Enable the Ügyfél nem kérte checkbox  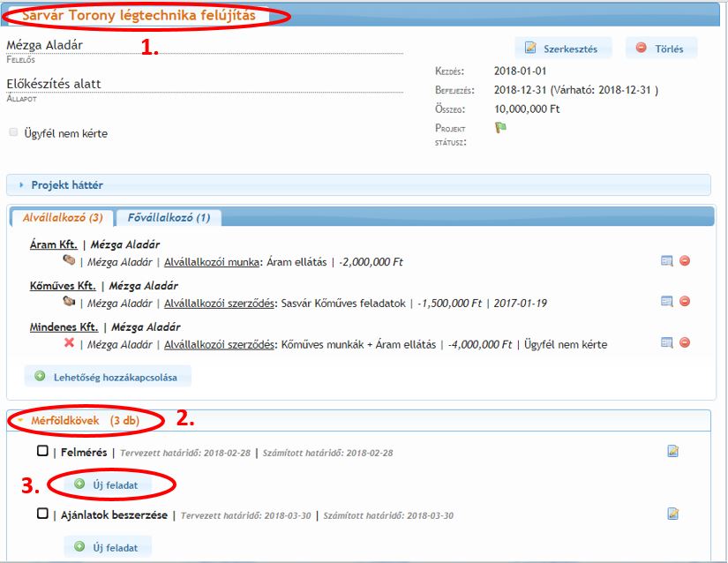(x=13, y=132)
